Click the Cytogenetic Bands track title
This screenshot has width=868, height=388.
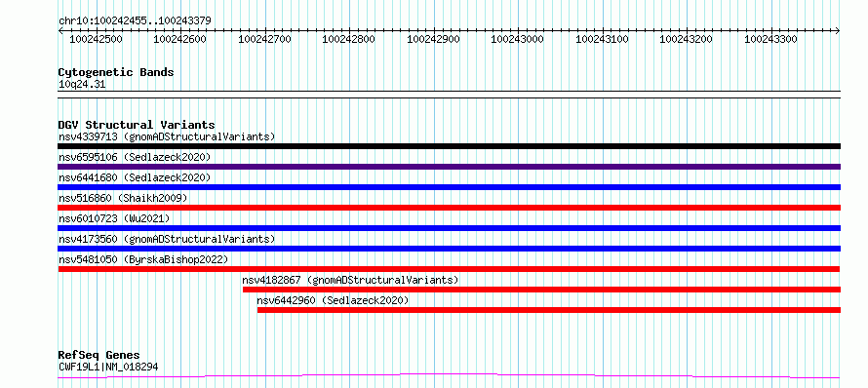[x=116, y=72]
